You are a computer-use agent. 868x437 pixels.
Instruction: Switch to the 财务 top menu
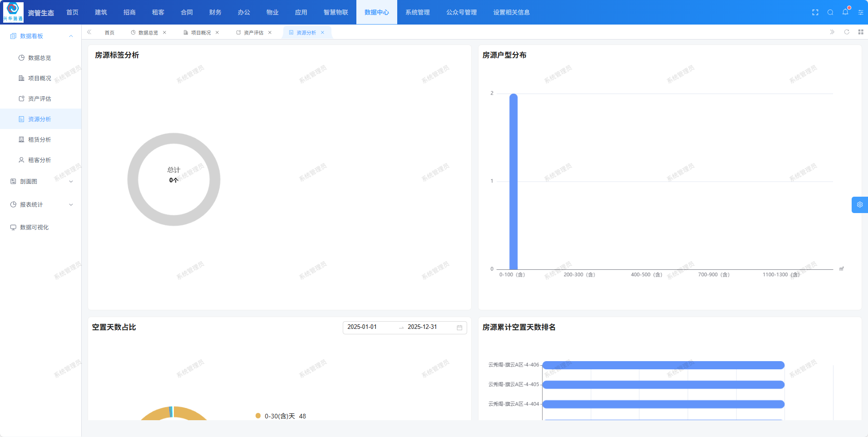click(215, 12)
